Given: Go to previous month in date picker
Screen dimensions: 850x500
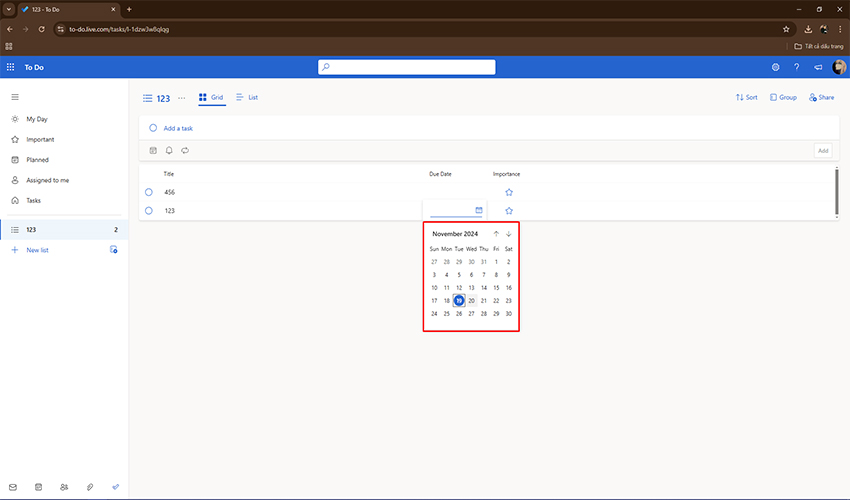Looking at the screenshot, I should coord(496,234).
